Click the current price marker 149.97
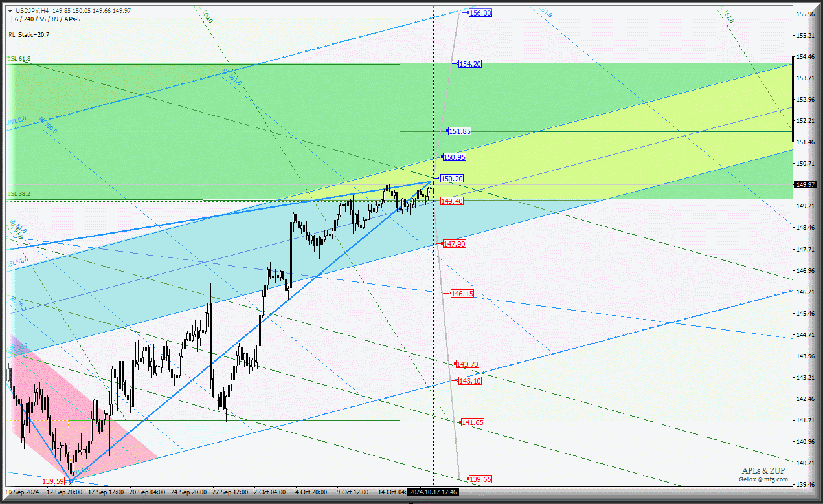The image size is (823, 504). point(806,184)
